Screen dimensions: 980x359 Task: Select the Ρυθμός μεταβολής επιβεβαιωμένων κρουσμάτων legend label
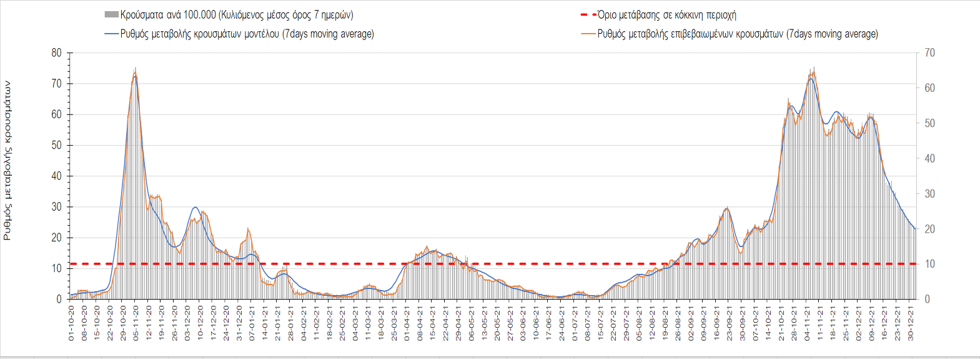[738, 34]
